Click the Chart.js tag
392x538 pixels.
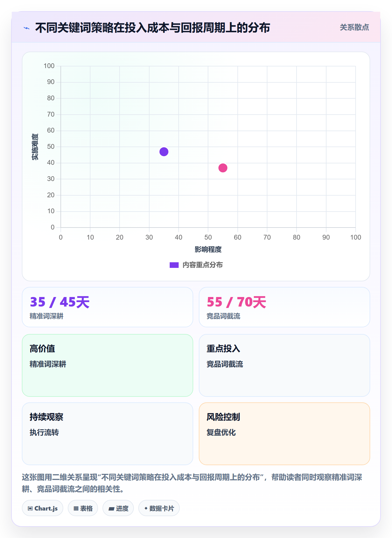(43, 508)
